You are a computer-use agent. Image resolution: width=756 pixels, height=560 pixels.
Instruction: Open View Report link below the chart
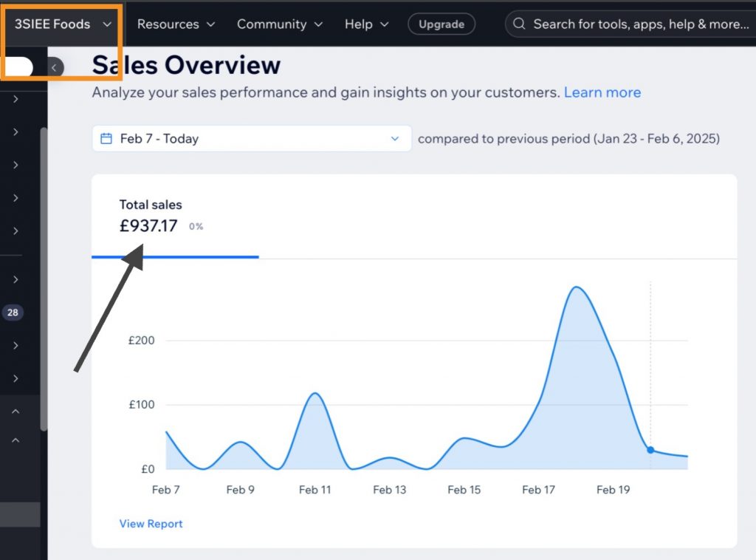(x=151, y=524)
